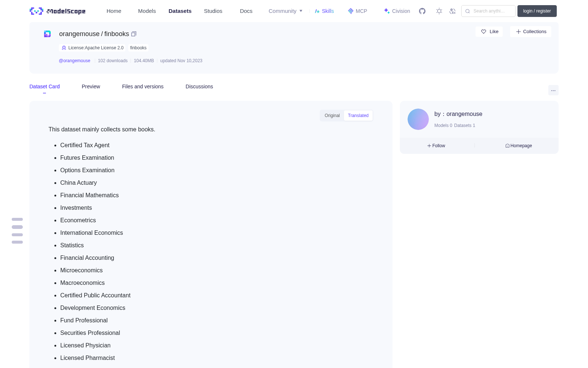This screenshot has height=368, width=588.
Task: Click the 'Statistics' list item
Action: pyautogui.click(x=72, y=245)
